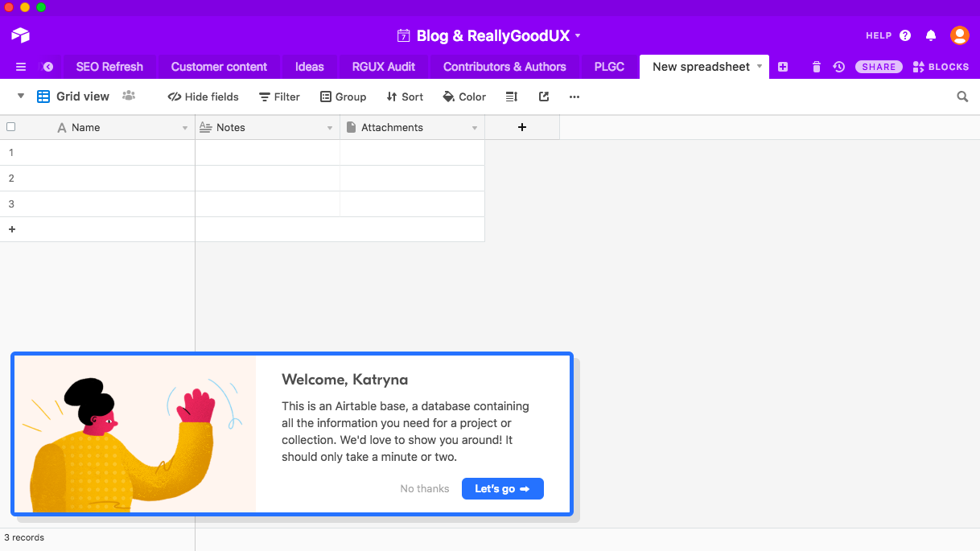Expand the Attachments field dropdown arrow

pyautogui.click(x=475, y=128)
